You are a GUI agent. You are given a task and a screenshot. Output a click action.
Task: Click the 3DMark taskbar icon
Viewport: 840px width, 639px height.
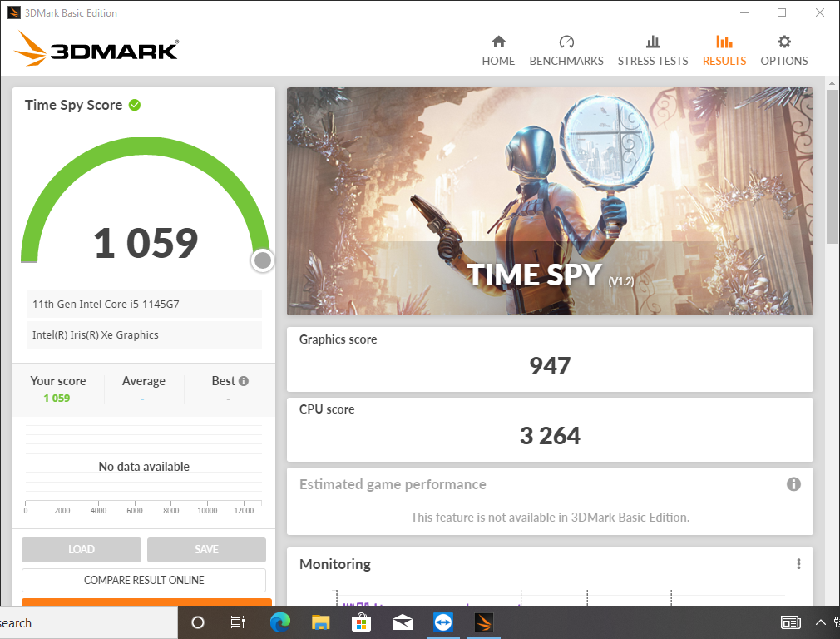point(484,622)
